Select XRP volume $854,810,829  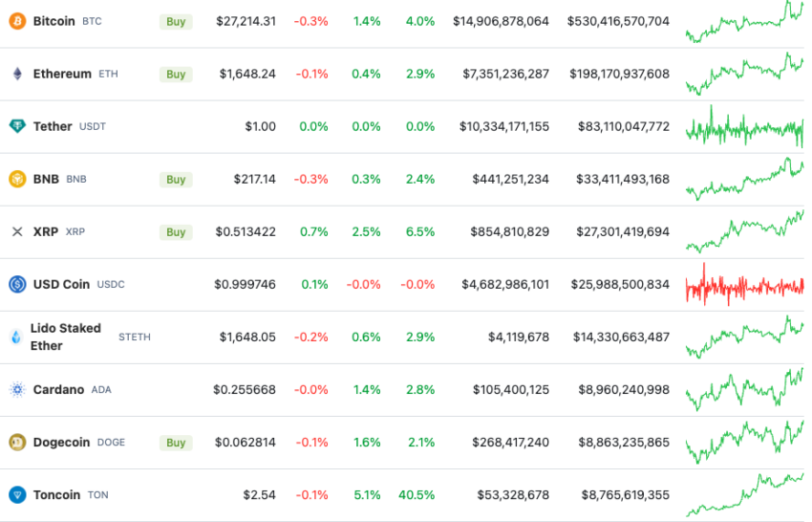click(509, 231)
